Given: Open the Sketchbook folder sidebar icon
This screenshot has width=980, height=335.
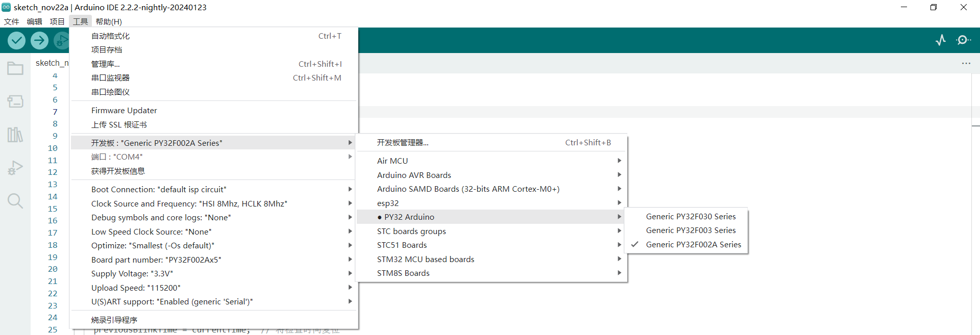Looking at the screenshot, I should (15, 68).
